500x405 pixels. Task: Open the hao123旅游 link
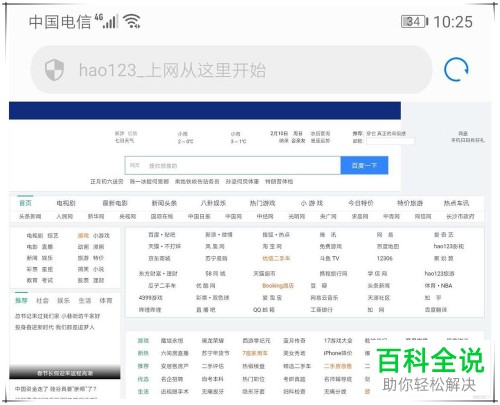point(439,274)
